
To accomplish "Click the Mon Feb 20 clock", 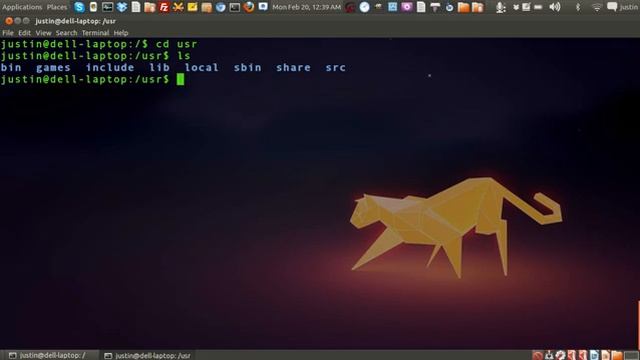I will pos(307,7).
